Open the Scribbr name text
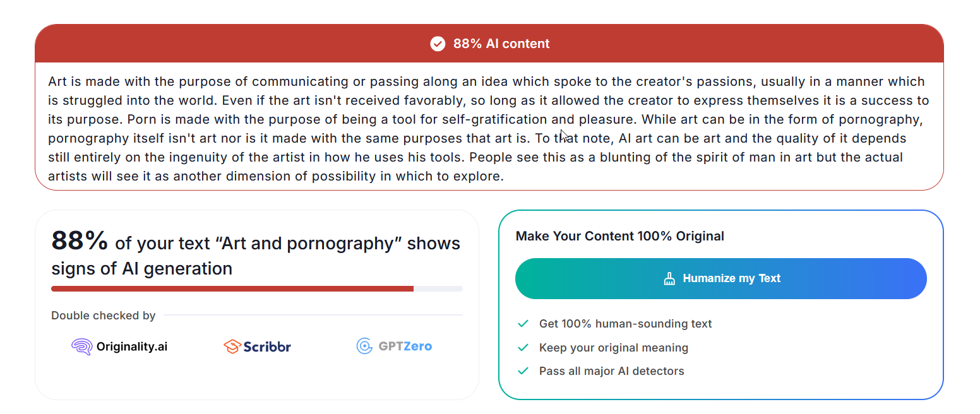The width and height of the screenshot is (980, 414). [267, 346]
